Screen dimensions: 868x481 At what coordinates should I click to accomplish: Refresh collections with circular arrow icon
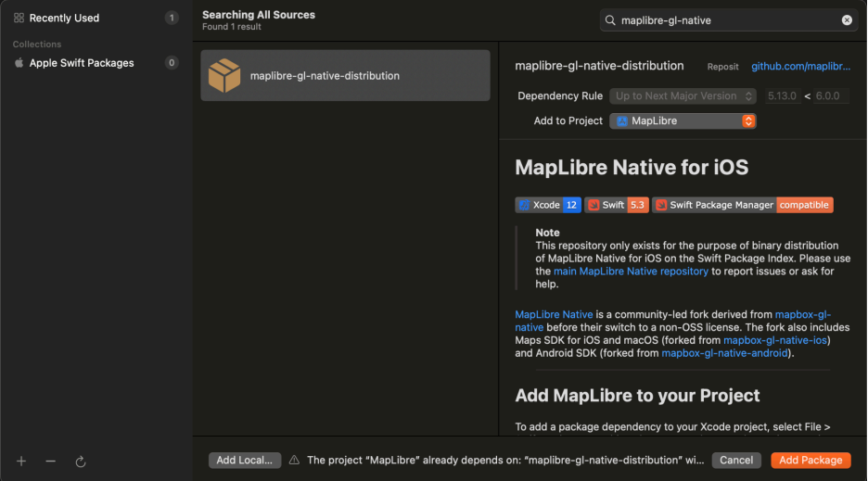(81, 462)
